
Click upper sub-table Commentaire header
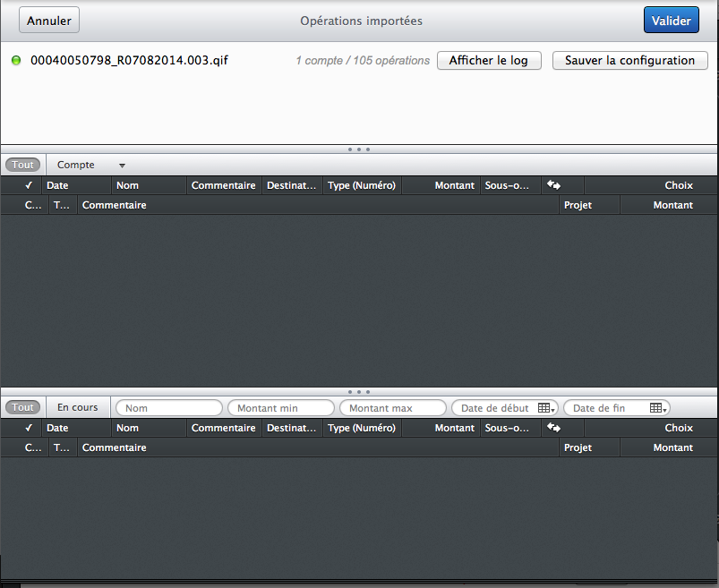coord(318,205)
